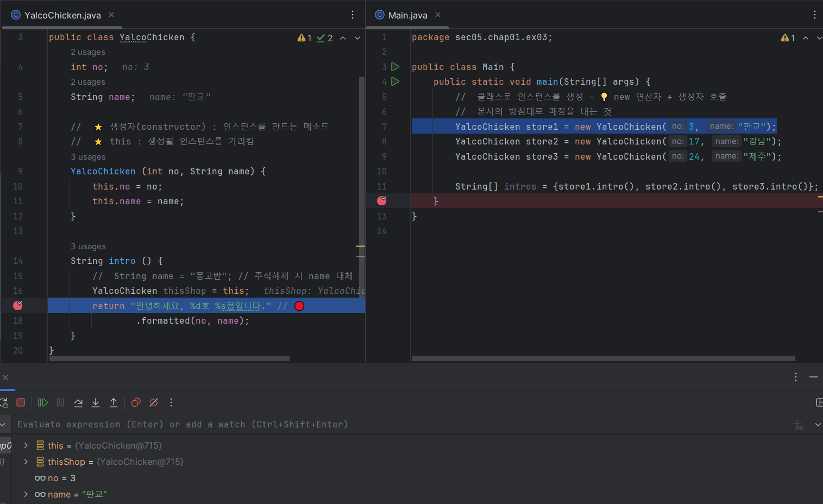Click the 'intros' variable in Main.java
Image resolution: width=823 pixels, height=504 pixels.
point(520,187)
